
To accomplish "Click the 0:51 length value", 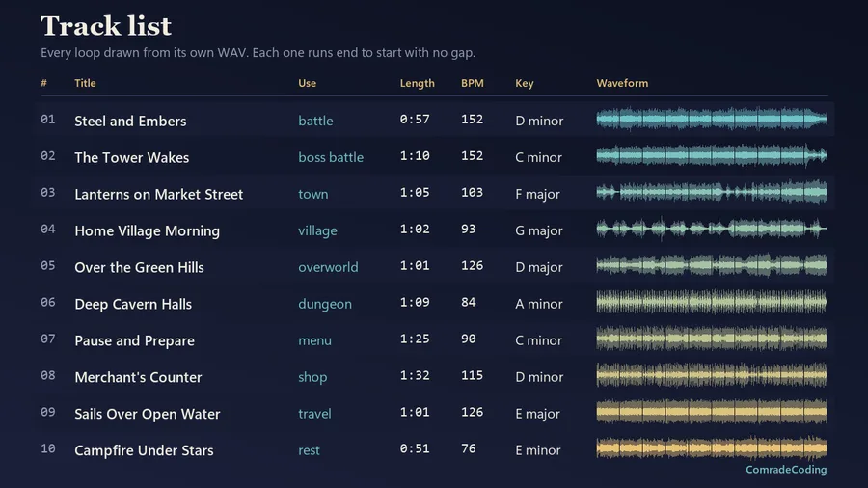I will click(415, 448).
